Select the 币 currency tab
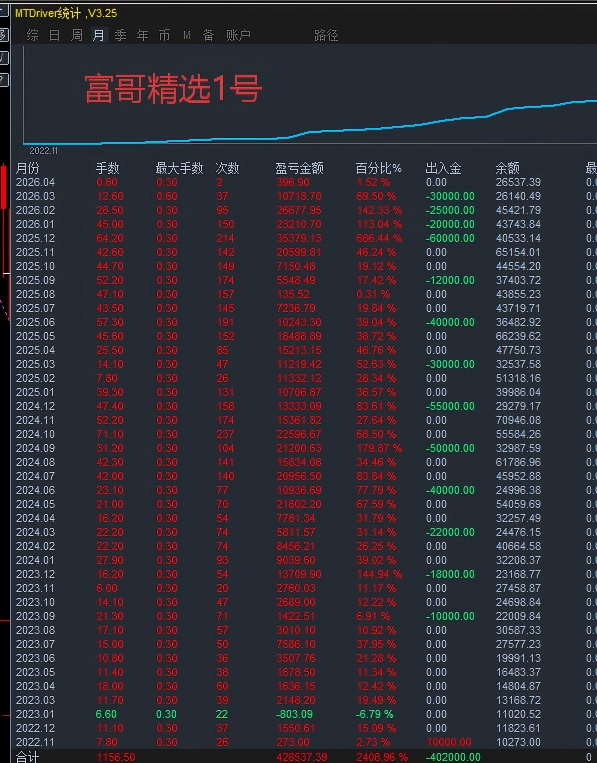Screen dimensions: 597x763 coord(164,35)
